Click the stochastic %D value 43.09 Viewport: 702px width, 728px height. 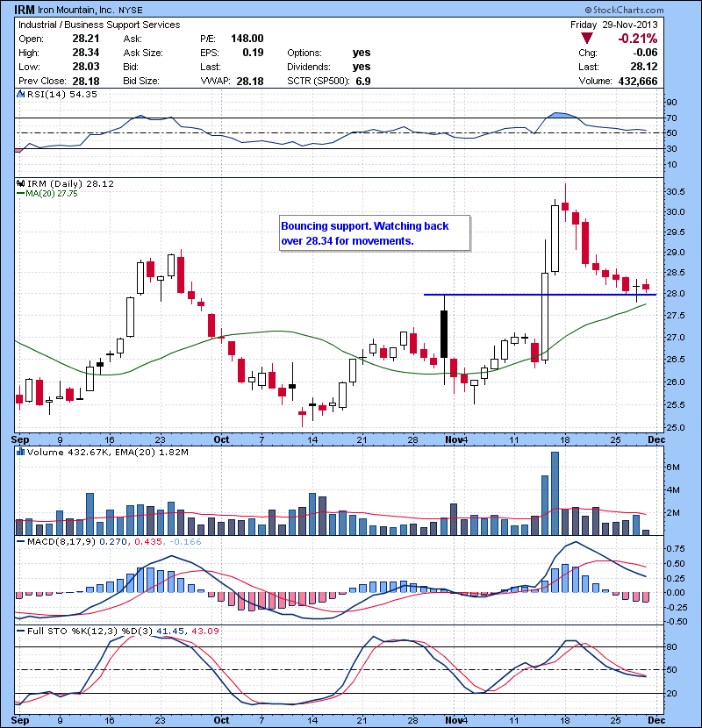click(204, 631)
